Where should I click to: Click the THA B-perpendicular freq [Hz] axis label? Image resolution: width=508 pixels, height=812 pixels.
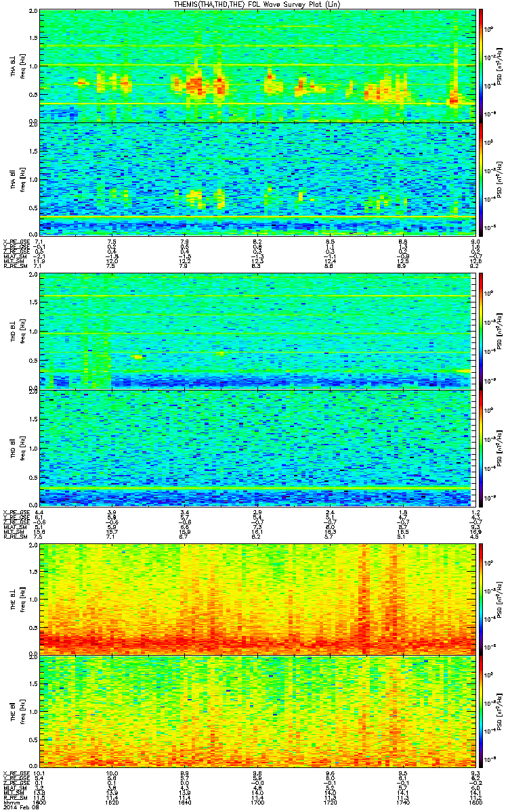point(22,66)
